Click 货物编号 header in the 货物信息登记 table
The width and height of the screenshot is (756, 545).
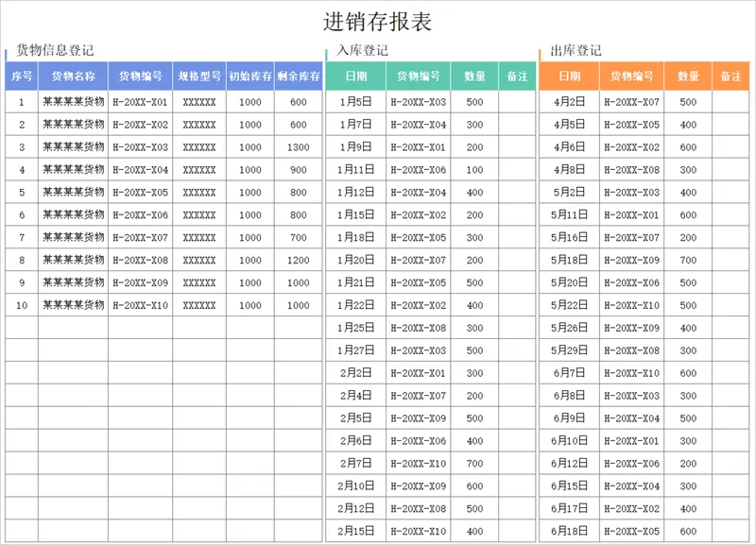coord(140,77)
